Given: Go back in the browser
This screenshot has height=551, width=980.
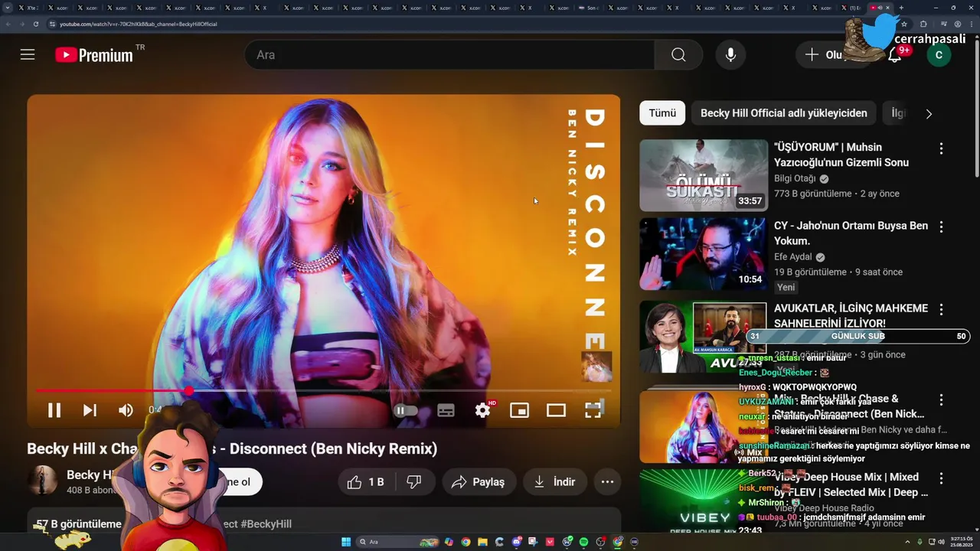Looking at the screenshot, I should click(8, 24).
